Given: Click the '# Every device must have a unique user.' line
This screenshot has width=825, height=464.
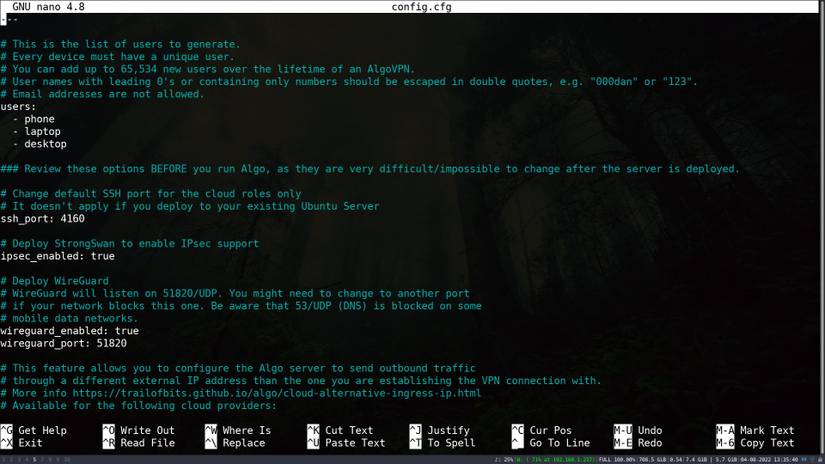Looking at the screenshot, I should tap(118, 57).
